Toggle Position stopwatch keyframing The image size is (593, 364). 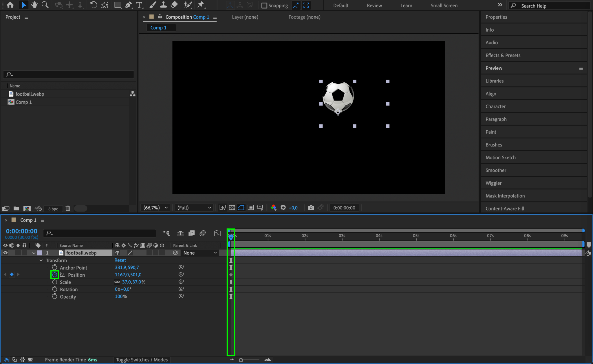(x=55, y=275)
